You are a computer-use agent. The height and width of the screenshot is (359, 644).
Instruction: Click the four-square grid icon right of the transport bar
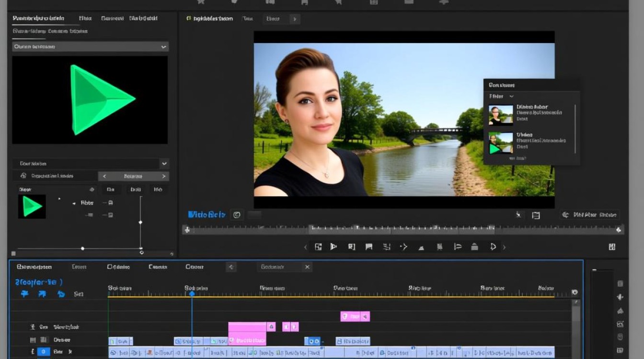(612, 247)
